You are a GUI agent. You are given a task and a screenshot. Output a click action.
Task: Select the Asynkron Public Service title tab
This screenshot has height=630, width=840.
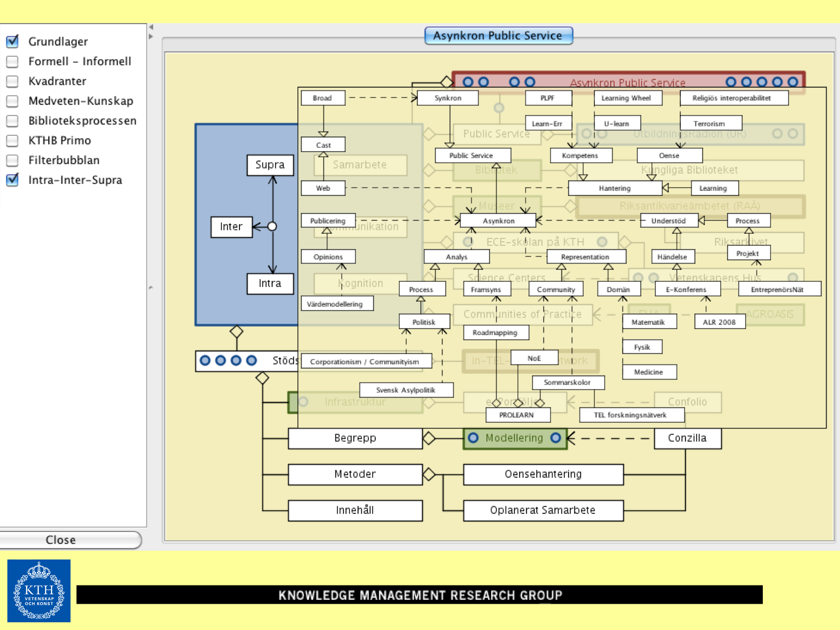498,36
